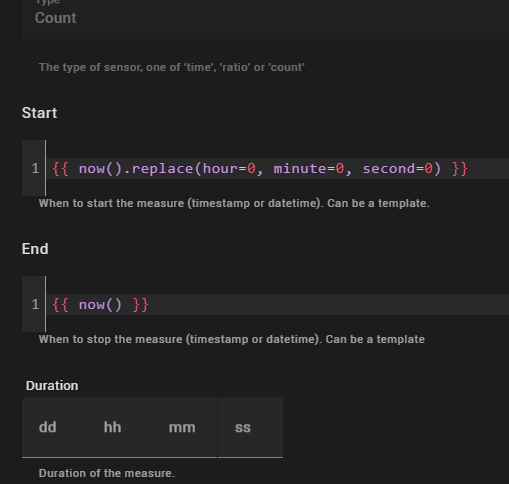Select the ss seconds duration field

[x=250, y=427]
